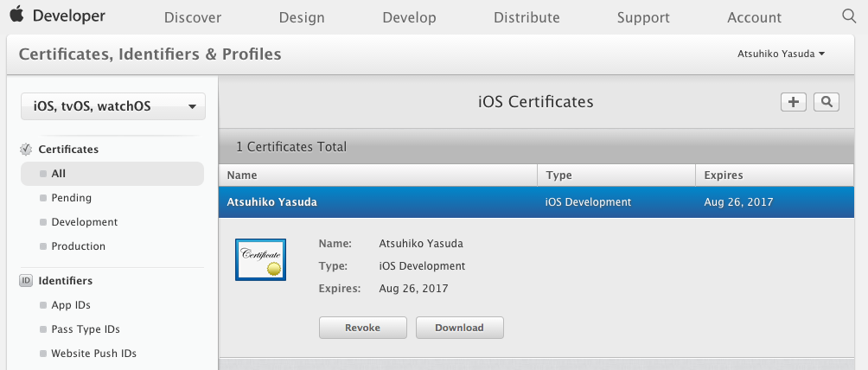Image resolution: width=868 pixels, height=370 pixels.
Task: Click the detail Name value Atsuhiko Yasuda
Action: click(x=421, y=244)
